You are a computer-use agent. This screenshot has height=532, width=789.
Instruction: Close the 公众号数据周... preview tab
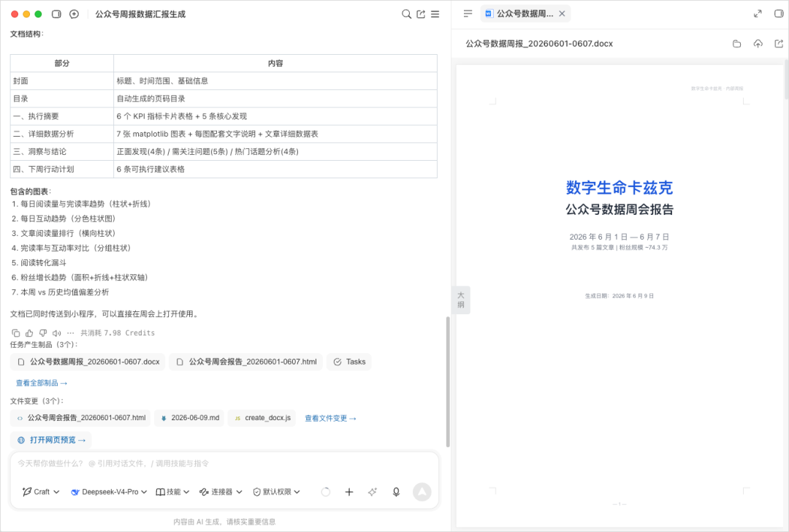[562, 14]
